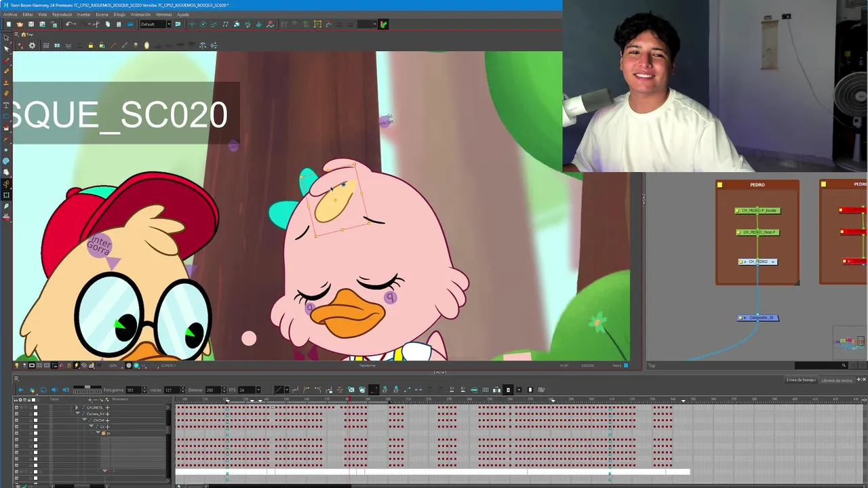Click the Cut scissors icon

(96, 24)
